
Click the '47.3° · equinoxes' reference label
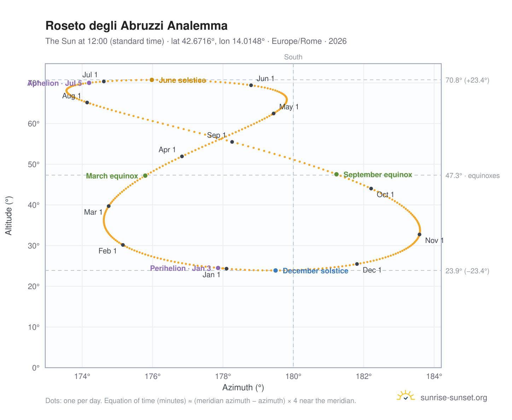472,176
